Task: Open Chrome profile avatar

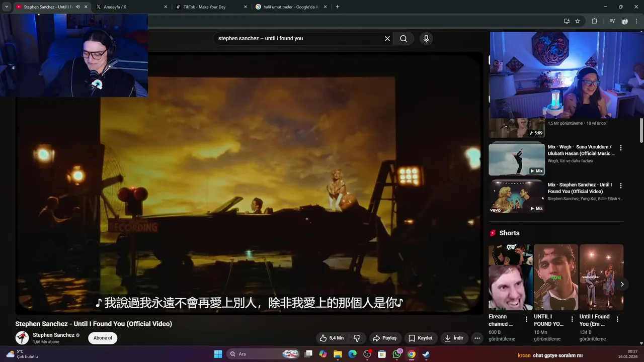Action: coord(624,21)
